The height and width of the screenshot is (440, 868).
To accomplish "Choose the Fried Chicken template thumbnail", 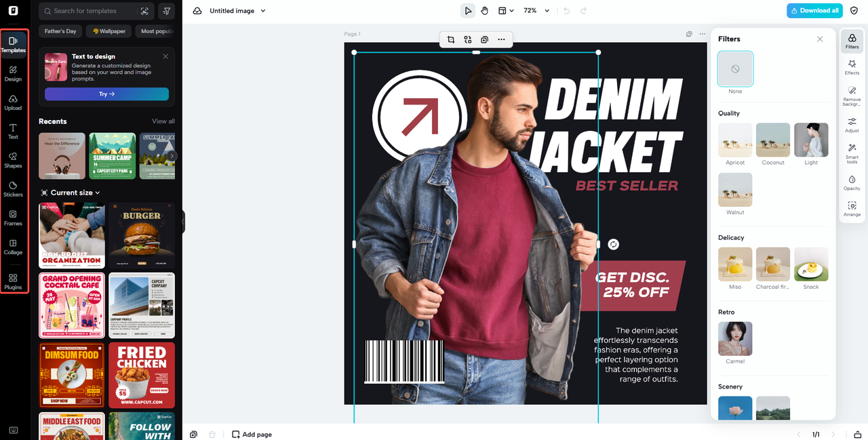I will 142,375.
